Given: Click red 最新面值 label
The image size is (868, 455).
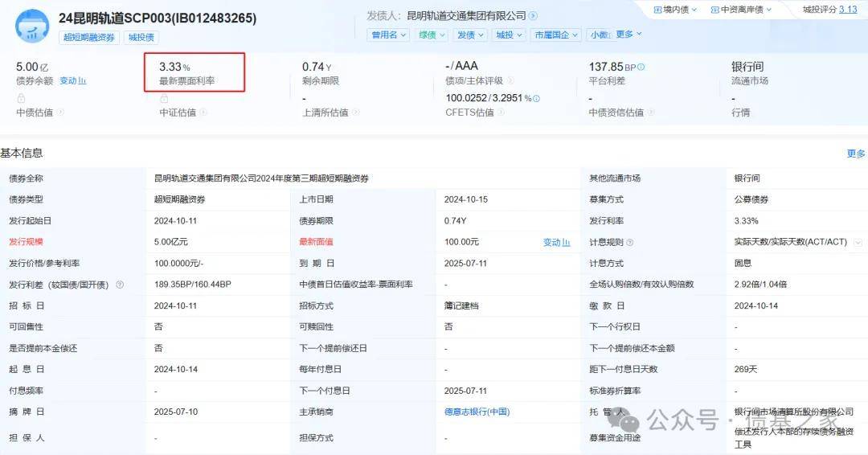Looking at the screenshot, I should (316, 242).
